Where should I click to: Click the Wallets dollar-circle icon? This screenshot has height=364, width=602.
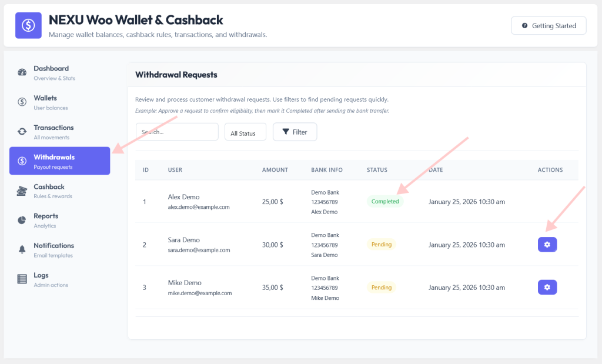(22, 102)
